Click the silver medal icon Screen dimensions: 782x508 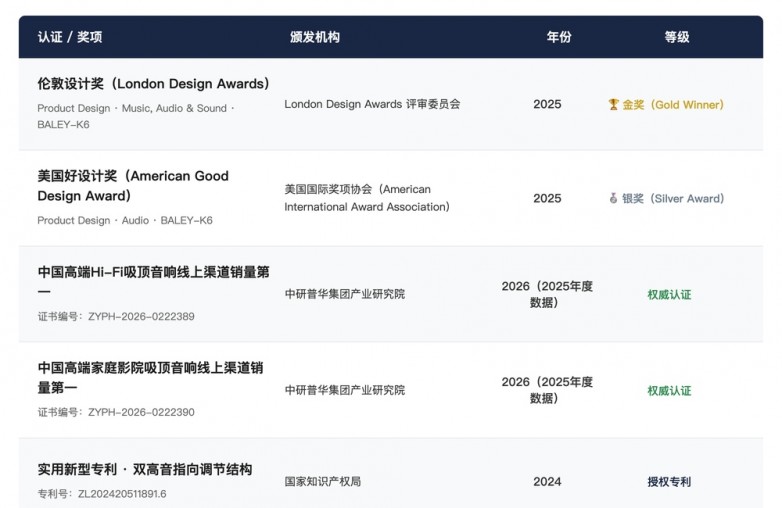(614, 199)
